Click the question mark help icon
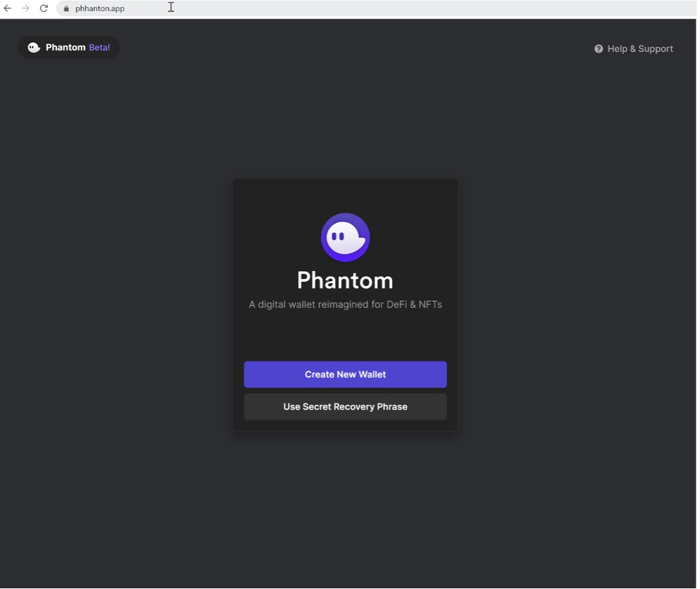 (598, 49)
